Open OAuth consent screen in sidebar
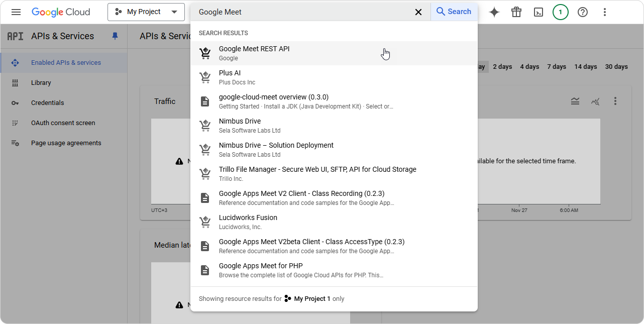This screenshot has width=644, height=324. pyautogui.click(x=64, y=123)
